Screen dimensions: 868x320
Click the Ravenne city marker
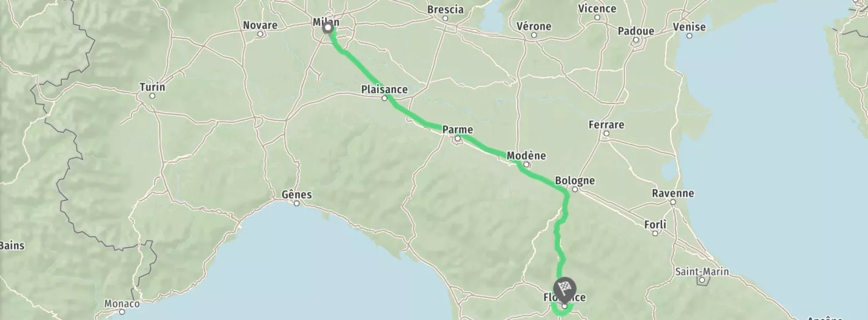(x=672, y=202)
